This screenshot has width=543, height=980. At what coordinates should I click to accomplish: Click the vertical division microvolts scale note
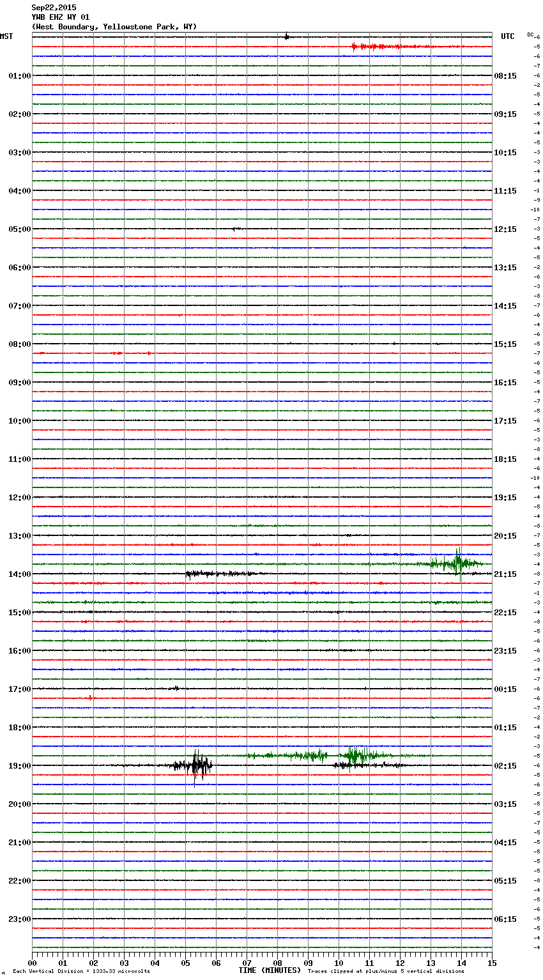(81, 972)
